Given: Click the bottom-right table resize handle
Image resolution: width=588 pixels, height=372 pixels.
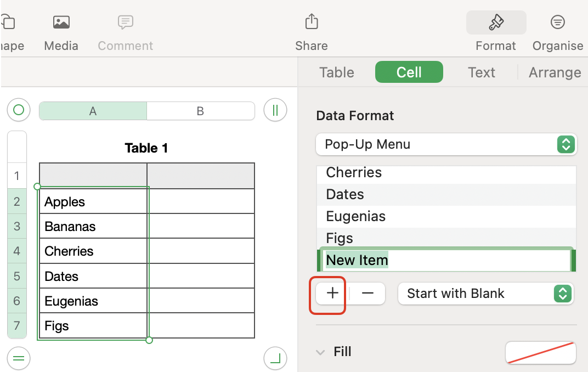Looking at the screenshot, I should (275, 359).
